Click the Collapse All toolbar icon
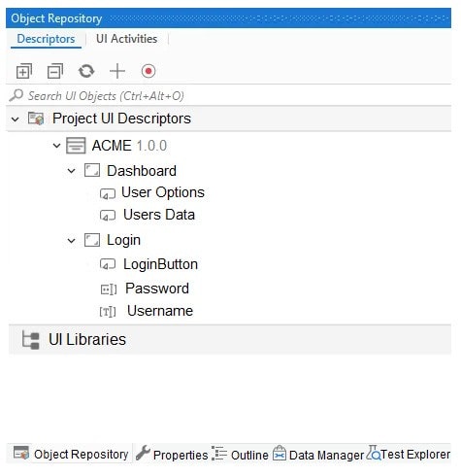The image size is (461, 476). pyautogui.click(x=55, y=71)
